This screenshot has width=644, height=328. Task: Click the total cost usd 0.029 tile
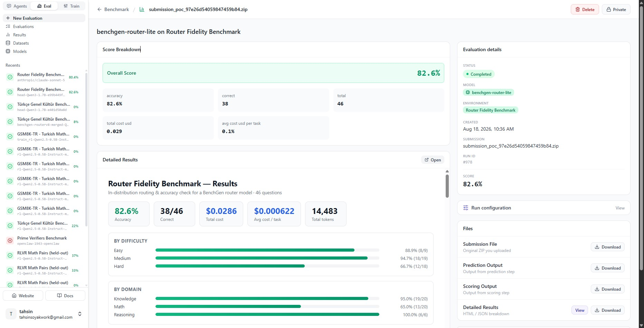point(158,128)
